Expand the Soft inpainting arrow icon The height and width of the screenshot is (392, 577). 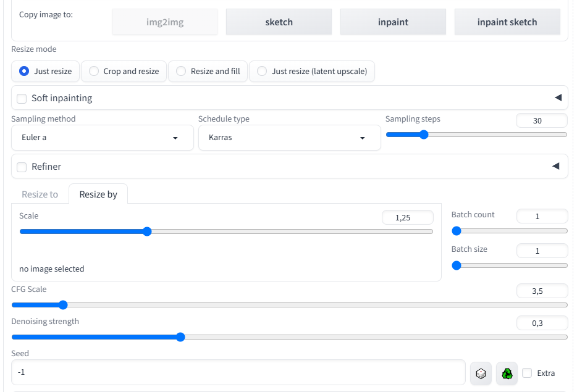pos(558,98)
